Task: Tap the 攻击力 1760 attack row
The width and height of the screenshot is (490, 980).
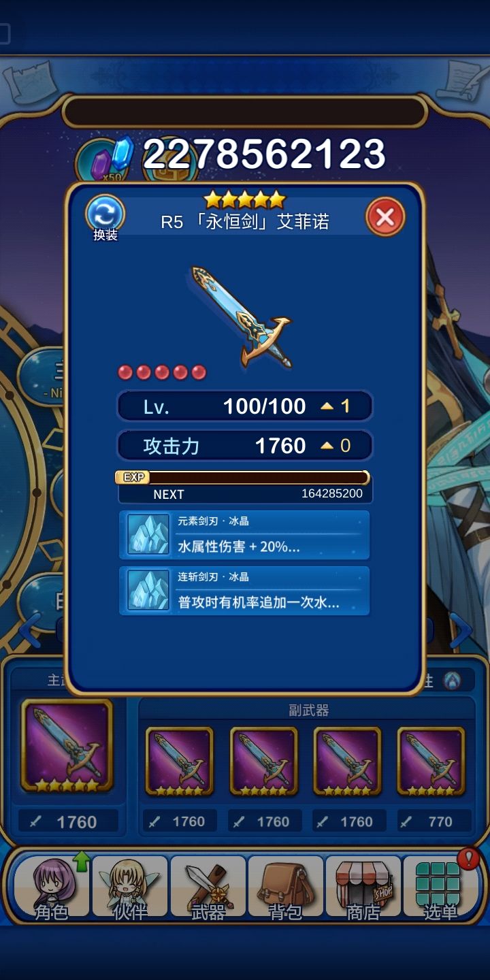Action: click(245, 446)
